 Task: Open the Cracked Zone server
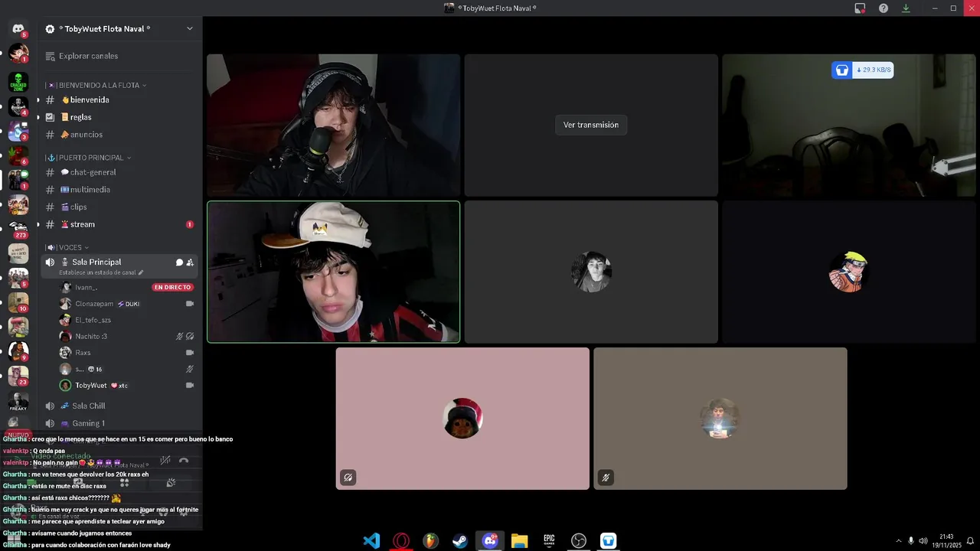click(18, 82)
